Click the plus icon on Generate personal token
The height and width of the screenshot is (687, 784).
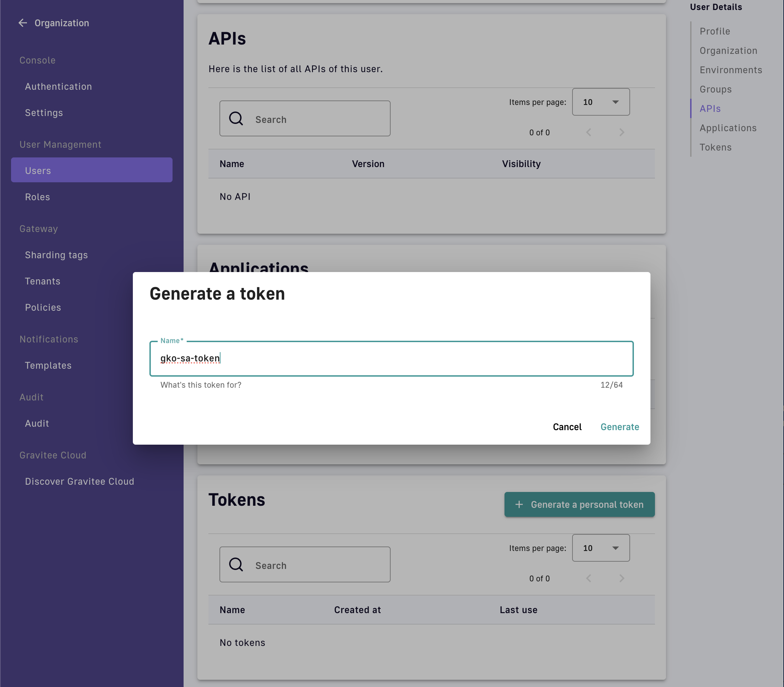click(x=519, y=504)
